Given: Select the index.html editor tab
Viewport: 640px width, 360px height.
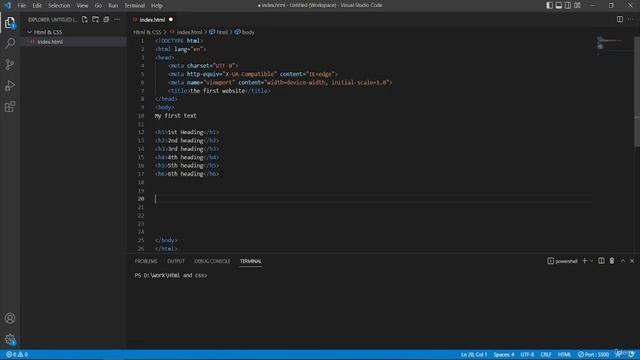Looking at the screenshot, I should [x=152, y=19].
